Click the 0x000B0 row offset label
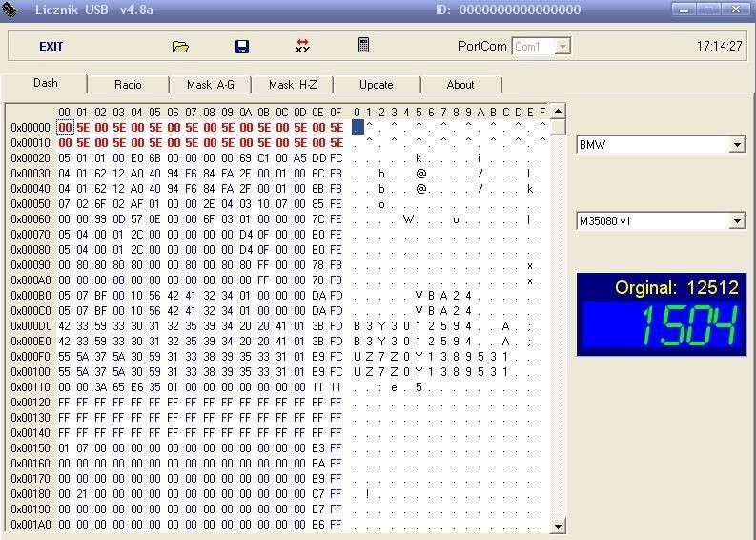 (x=31, y=296)
